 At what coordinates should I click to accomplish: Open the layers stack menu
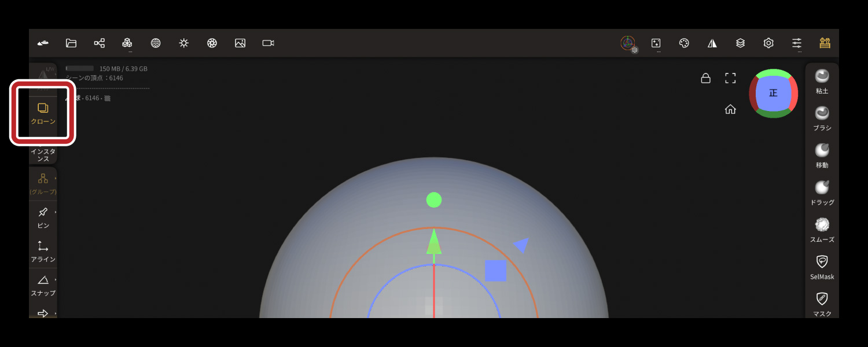pyautogui.click(x=740, y=43)
